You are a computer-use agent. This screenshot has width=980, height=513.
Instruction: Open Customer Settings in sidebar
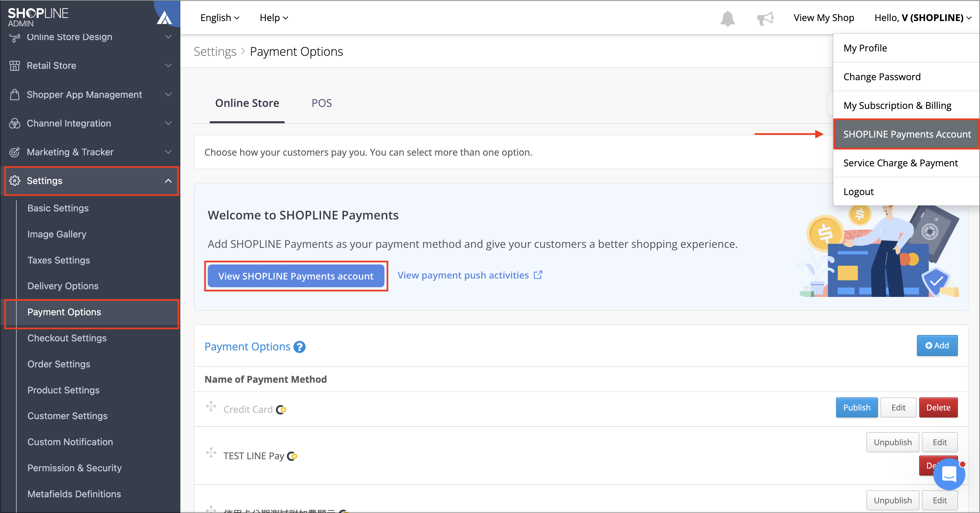(x=67, y=416)
